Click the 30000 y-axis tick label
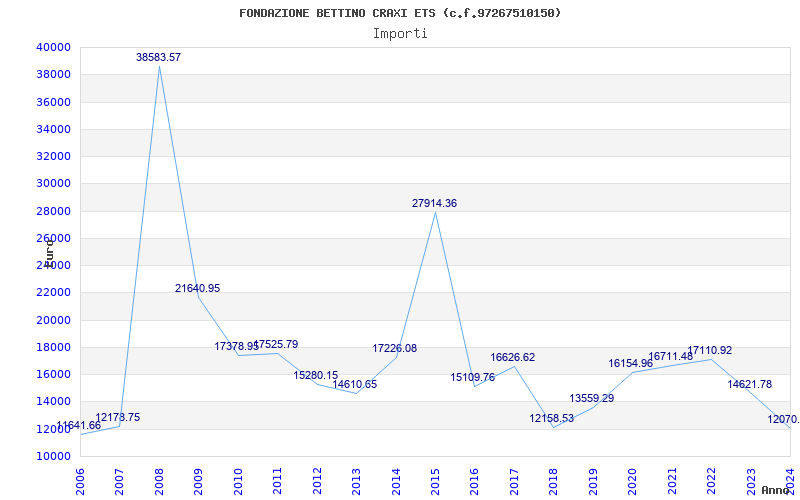This screenshot has width=800, height=500. [53, 184]
